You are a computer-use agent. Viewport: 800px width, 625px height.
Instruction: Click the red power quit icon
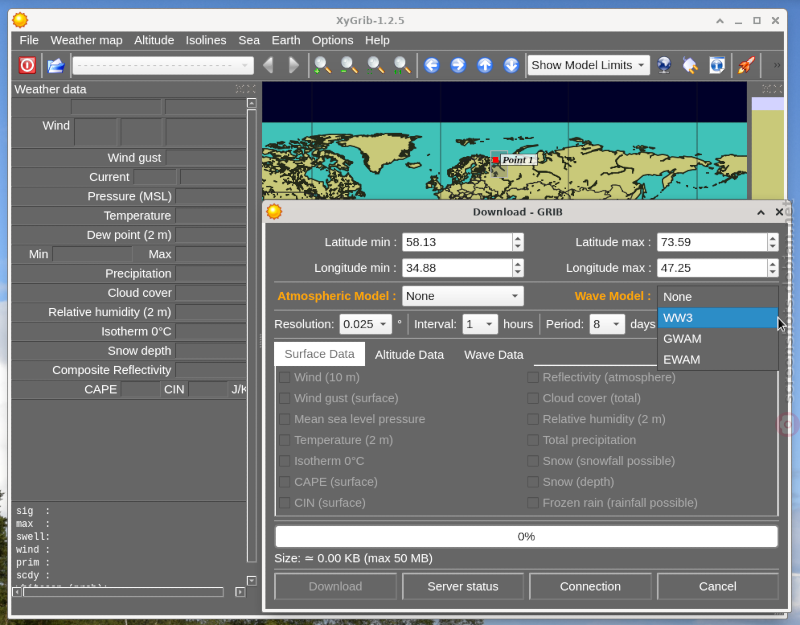coord(27,65)
